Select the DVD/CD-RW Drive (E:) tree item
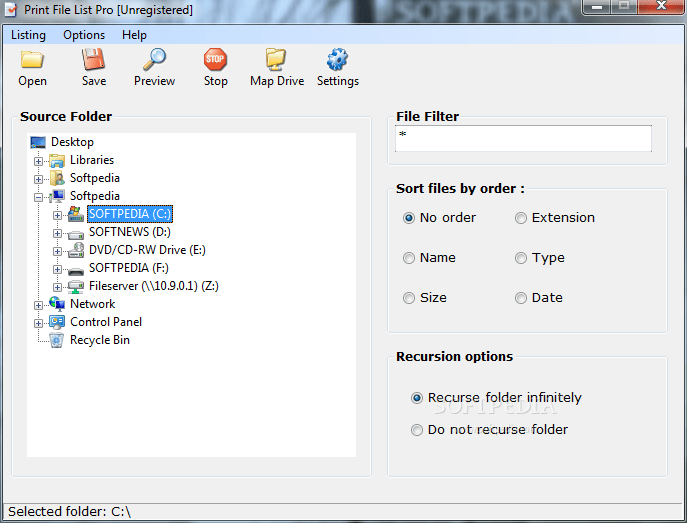Image resolution: width=687 pixels, height=523 pixels. tap(147, 250)
